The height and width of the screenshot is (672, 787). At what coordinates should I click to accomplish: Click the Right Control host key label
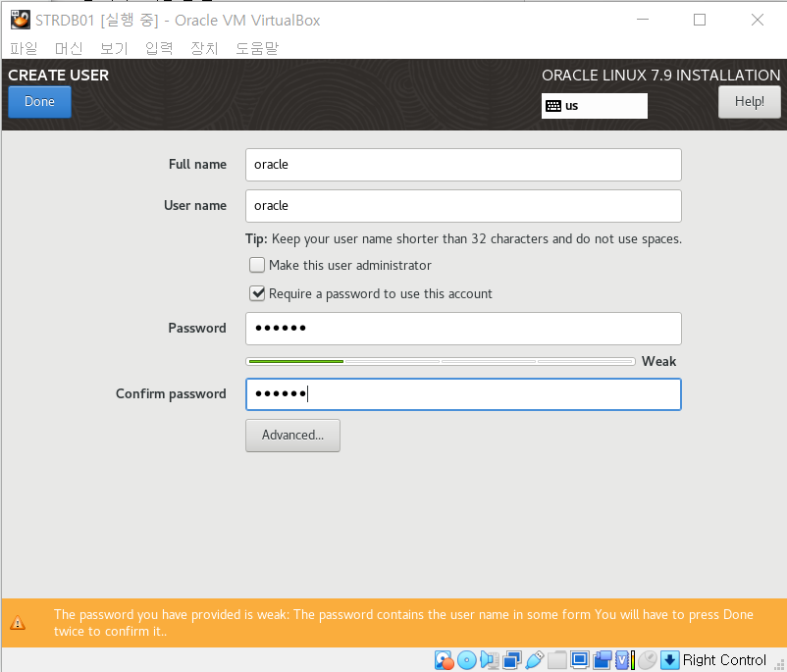(x=724, y=660)
